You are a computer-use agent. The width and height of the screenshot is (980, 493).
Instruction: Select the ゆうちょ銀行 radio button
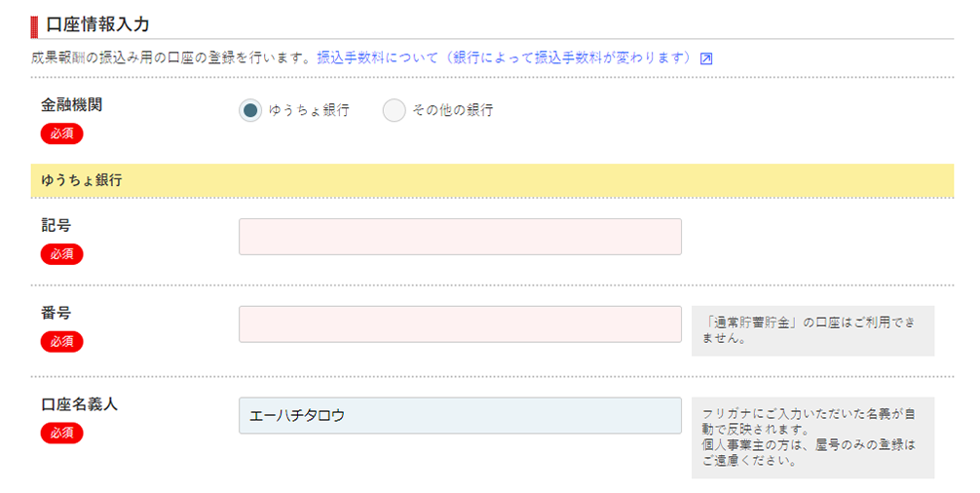coord(250,111)
